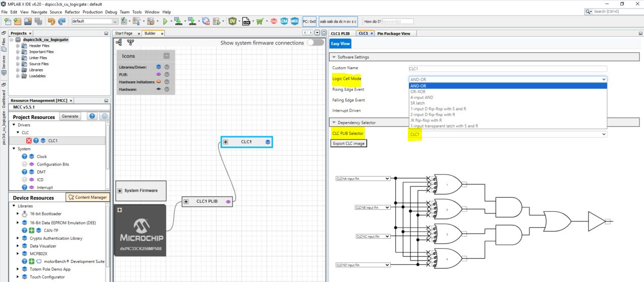Expand the 16-bit Bootloader library
Screen dimensions: 644x282
[18, 214]
